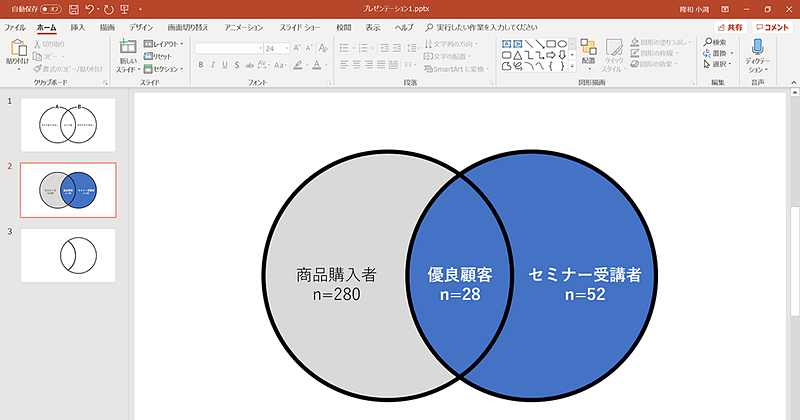Viewport: 800px width, 420px height.
Task: Click the Comment (コメント) button
Action: [772, 28]
